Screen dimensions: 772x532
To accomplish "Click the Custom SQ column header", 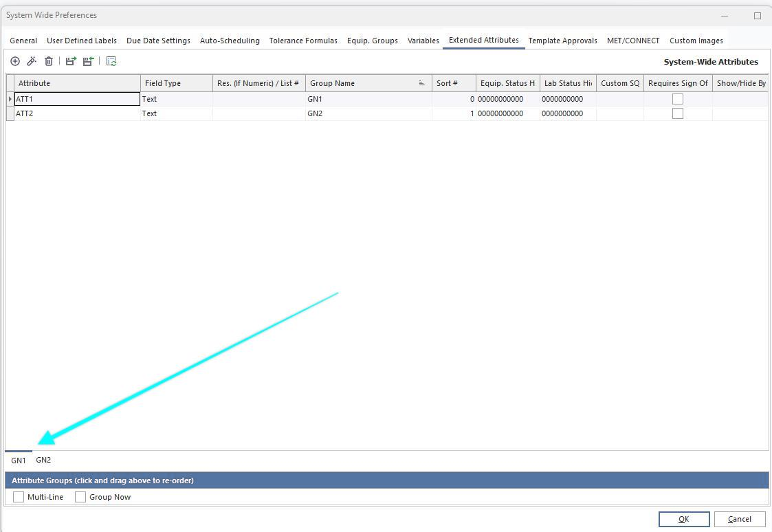I will pos(620,83).
